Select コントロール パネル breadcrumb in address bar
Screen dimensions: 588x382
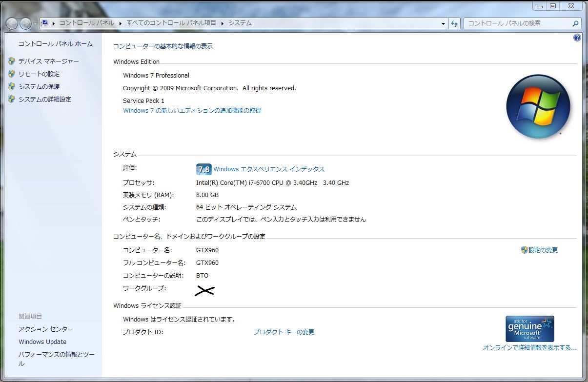point(87,23)
